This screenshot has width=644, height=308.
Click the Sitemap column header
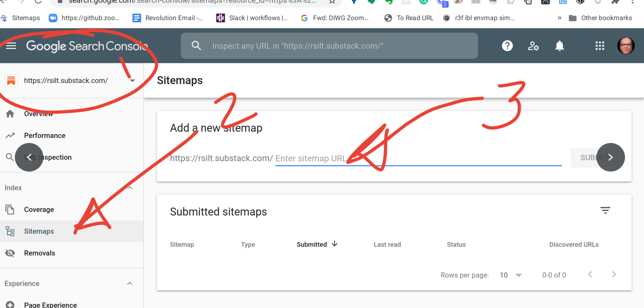click(x=182, y=244)
